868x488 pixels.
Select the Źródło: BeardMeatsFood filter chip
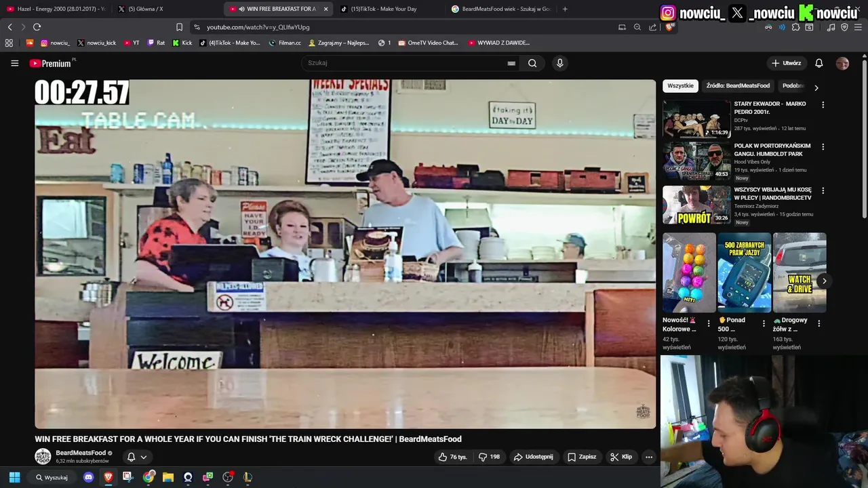pos(738,86)
